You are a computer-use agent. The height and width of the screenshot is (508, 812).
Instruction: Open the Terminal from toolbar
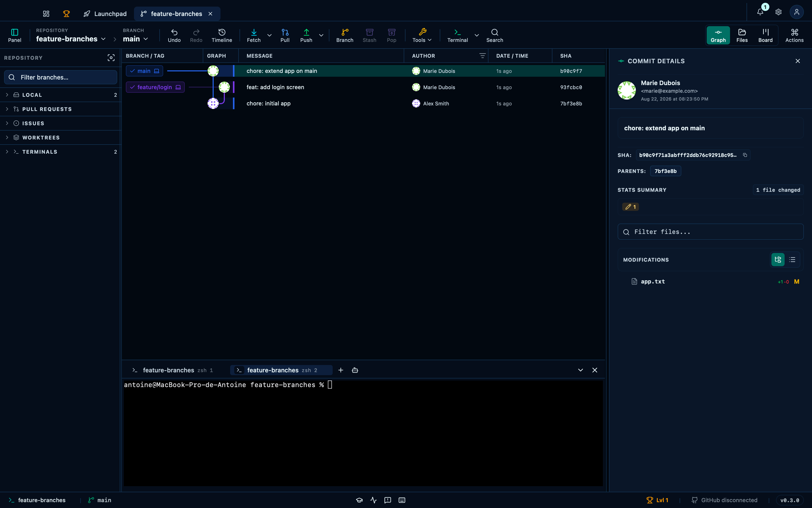pyautogui.click(x=457, y=35)
